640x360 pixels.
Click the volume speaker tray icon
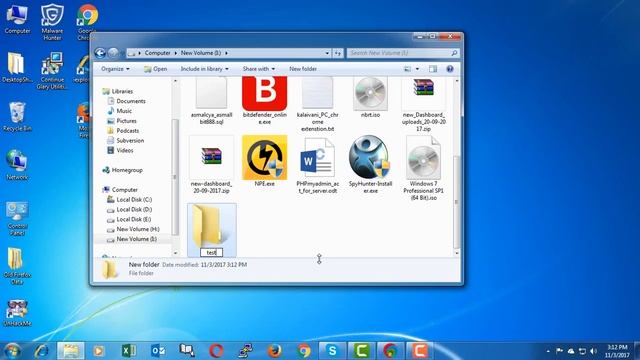593,351
